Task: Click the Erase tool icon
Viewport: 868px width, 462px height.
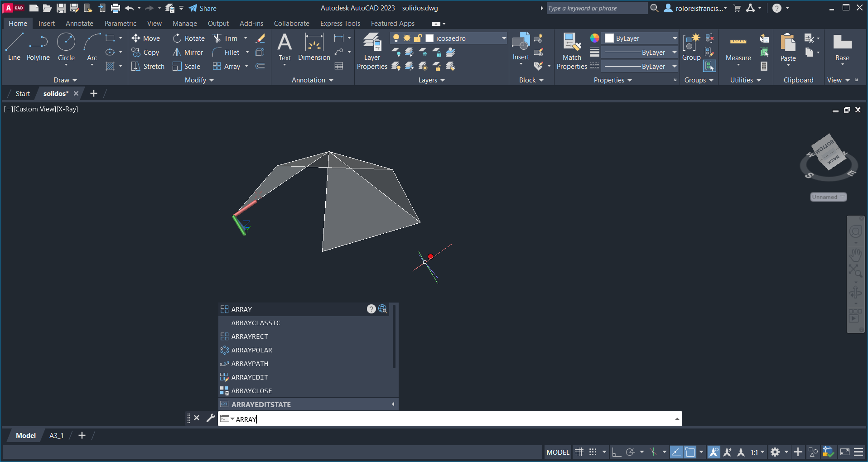Action: (260, 38)
